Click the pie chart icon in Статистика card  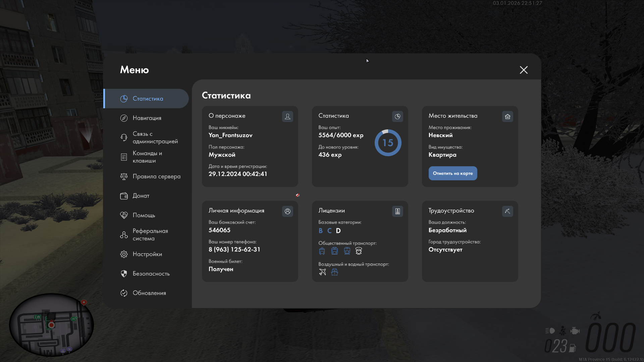pyautogui.click(x=397, y=116)
